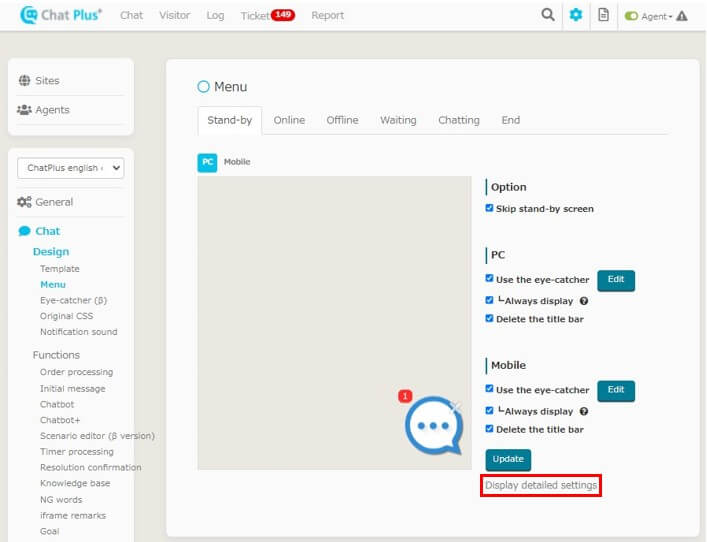Viewport: 707px width, 542px height.
Task: Click the Update button
Action: point(508,459)
